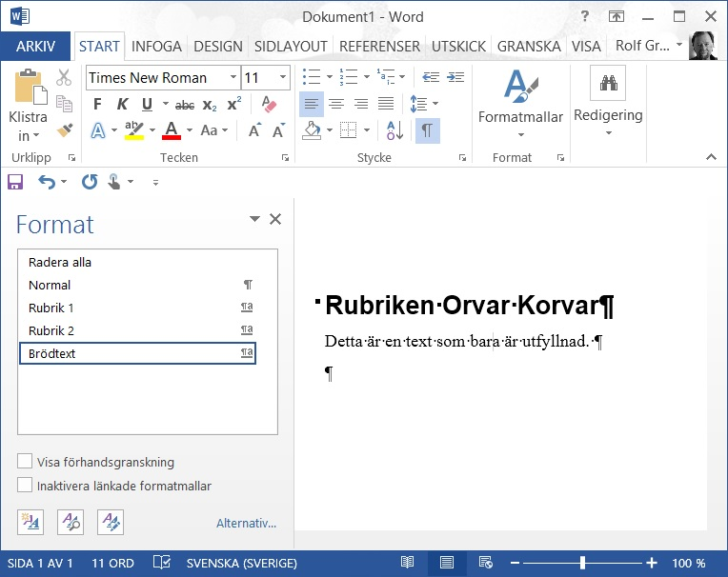Enable Visa förhandsgranskning checkbox
The width and height of the screenshot is (728, 577).
(x=25, y=462)
